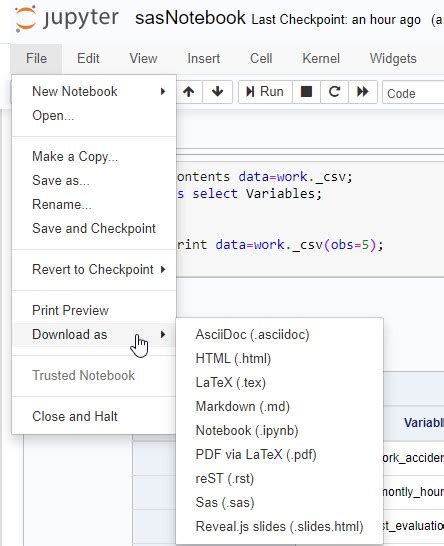Open the View menu

click(x=143, y=58)
